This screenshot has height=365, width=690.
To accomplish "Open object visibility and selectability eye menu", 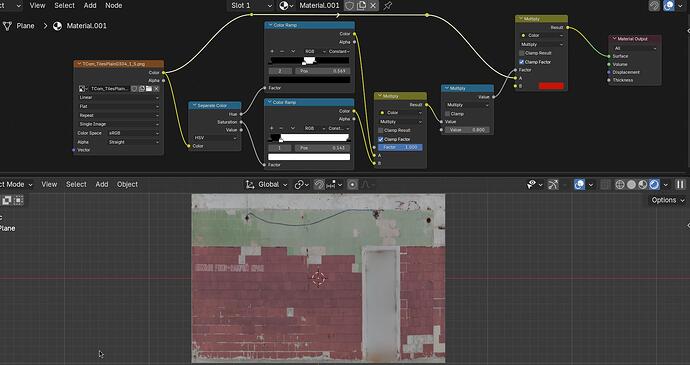I will click(x=534, y=184).
